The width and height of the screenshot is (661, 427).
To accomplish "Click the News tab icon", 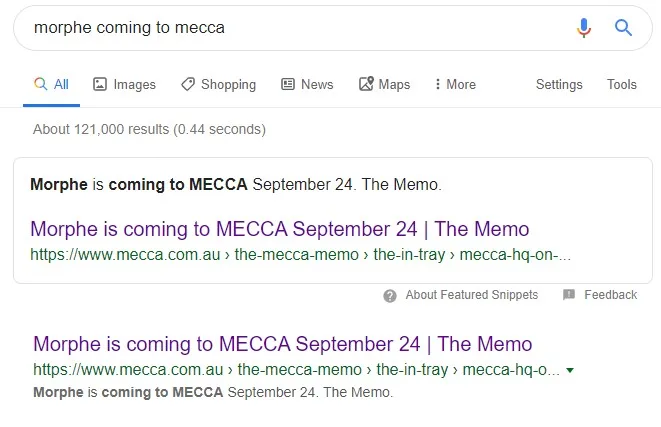I will click(288, 84).
